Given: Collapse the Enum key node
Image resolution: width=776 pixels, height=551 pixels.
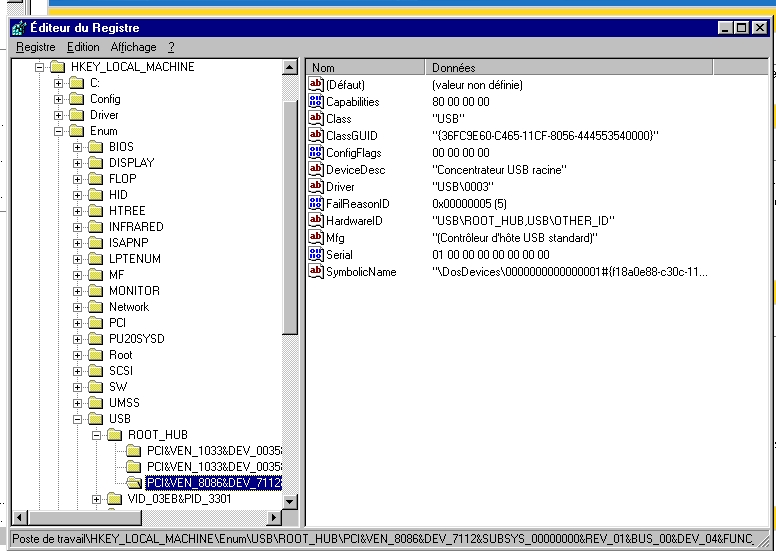Looking at the screenshot, I should click(58, 131).
